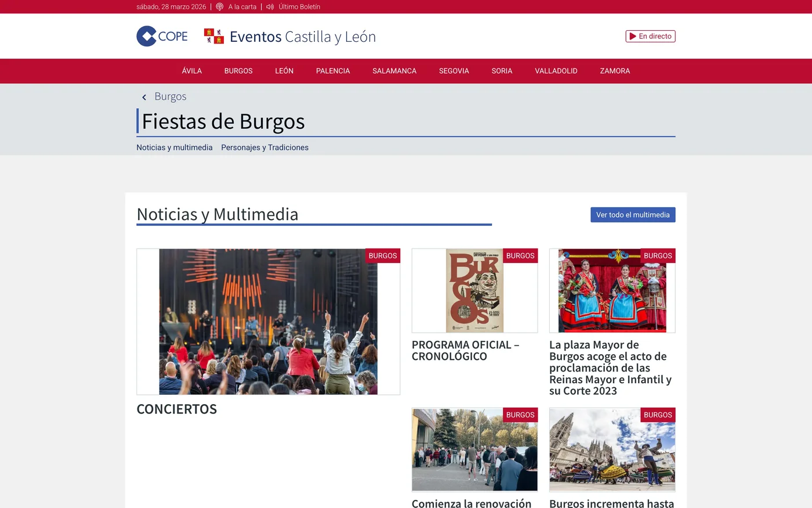Viewport: 812px width, 508px height.
Task: Click the 'Último Boletín' link in top bar
Action: coord(299,6)
